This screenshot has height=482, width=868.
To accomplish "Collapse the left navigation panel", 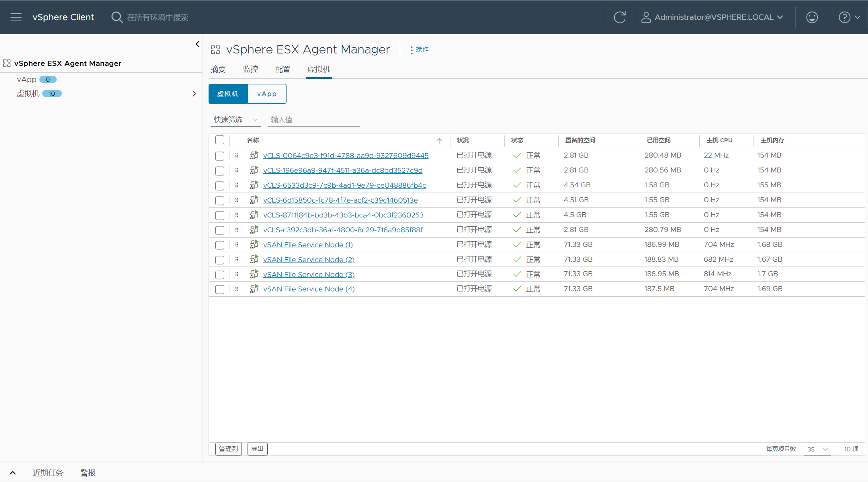I will coord(197,44).
